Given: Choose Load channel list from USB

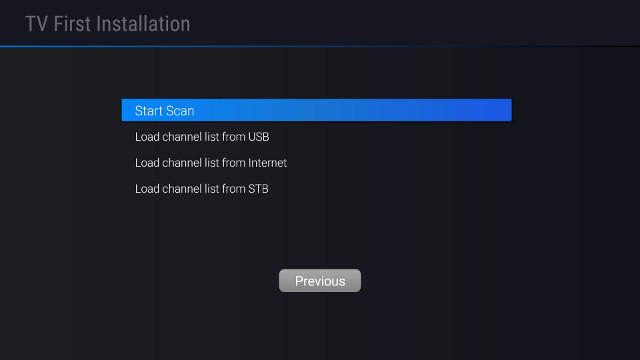Looking at the screenshot, I should (x=316, y=137).
